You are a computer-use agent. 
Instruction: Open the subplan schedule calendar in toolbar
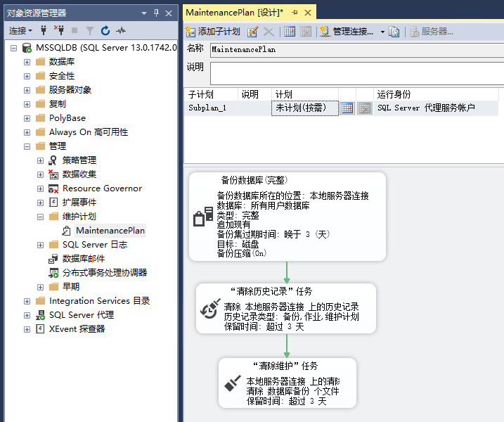(x=290, y=32)
